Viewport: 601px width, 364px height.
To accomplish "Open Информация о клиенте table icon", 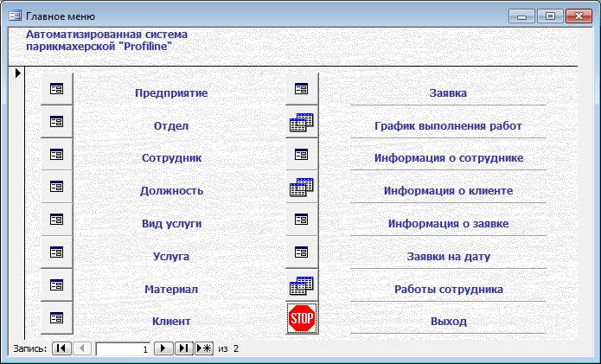I will [x=302, y=187].
